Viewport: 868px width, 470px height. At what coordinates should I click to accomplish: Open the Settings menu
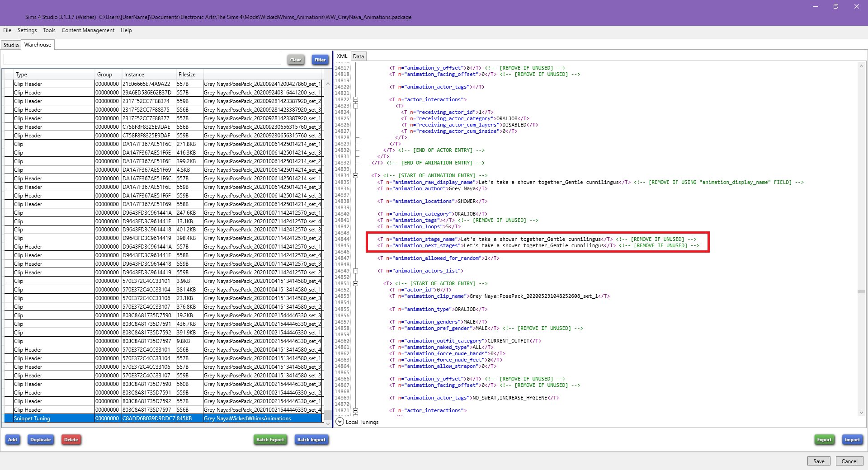[x=27, y=30]
